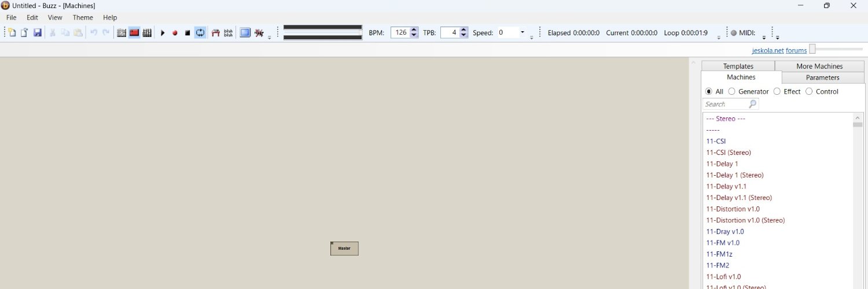
Task: Click into the TPB value field
Action: click(x=450, y=33)
